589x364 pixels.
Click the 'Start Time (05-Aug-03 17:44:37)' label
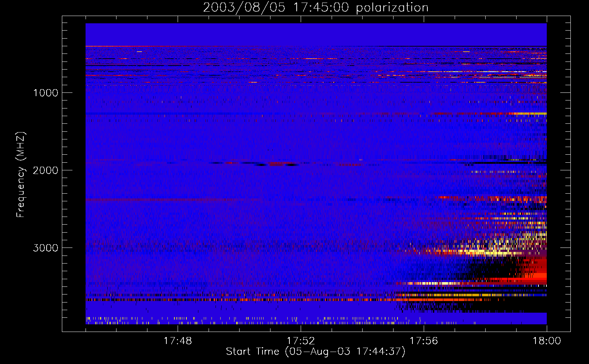click(316, 352)
